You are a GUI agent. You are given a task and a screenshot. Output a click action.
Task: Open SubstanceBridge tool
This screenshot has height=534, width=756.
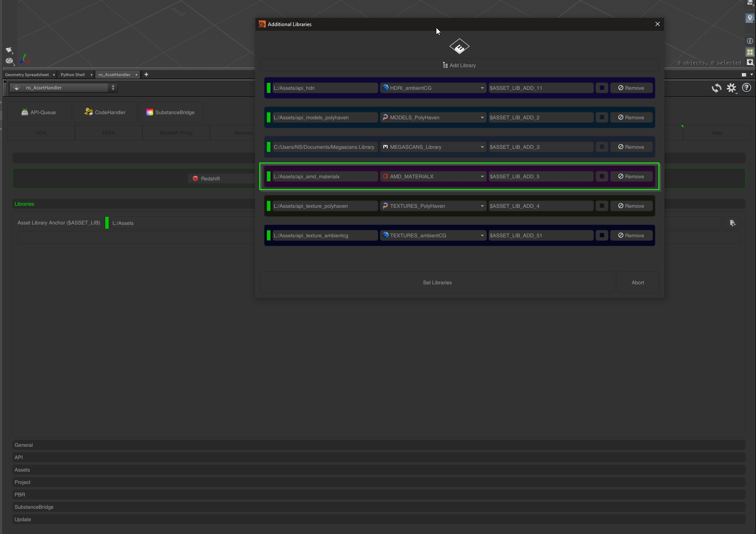pos(171,112)
